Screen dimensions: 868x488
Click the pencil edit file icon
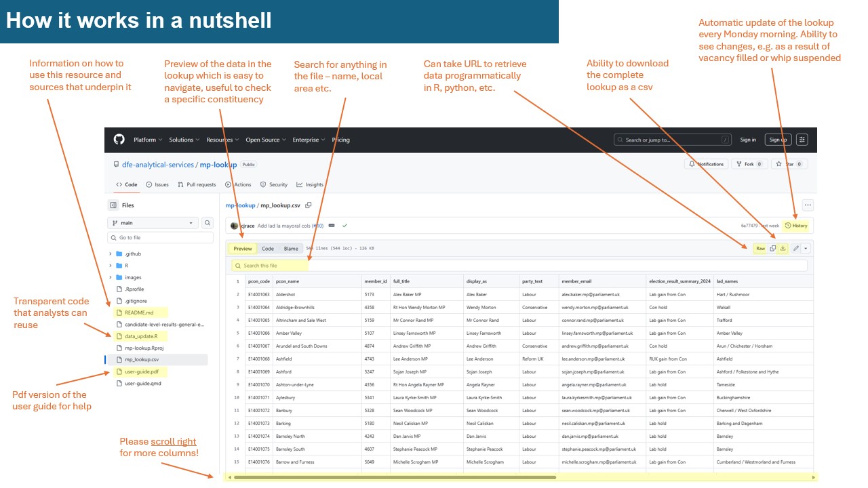[x=795, y=249]
